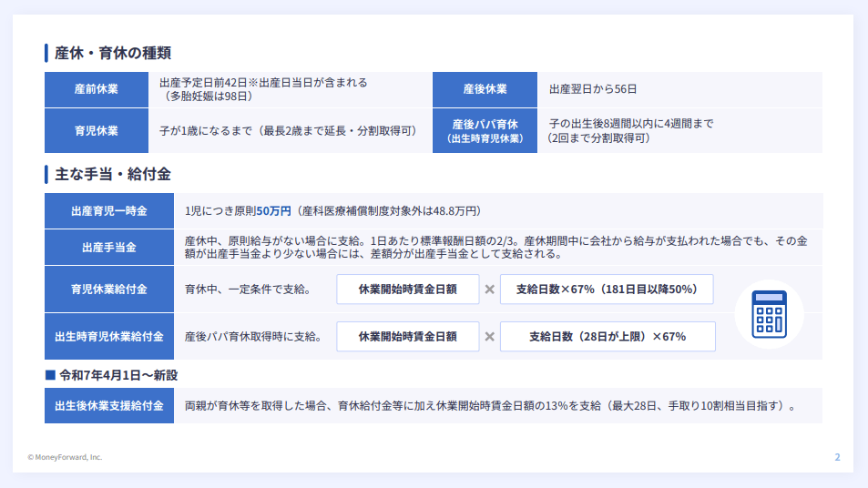Click 休業開始時賃金日額 box in 育児休業給付金 row
The width and height of the screenshot is (868, 488).
tap(407, 290)
